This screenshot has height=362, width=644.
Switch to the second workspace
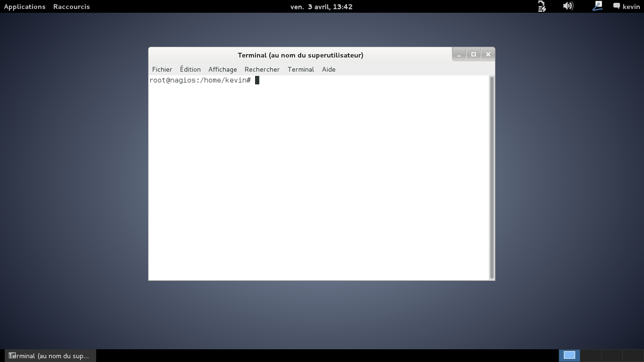click(591, 355)
